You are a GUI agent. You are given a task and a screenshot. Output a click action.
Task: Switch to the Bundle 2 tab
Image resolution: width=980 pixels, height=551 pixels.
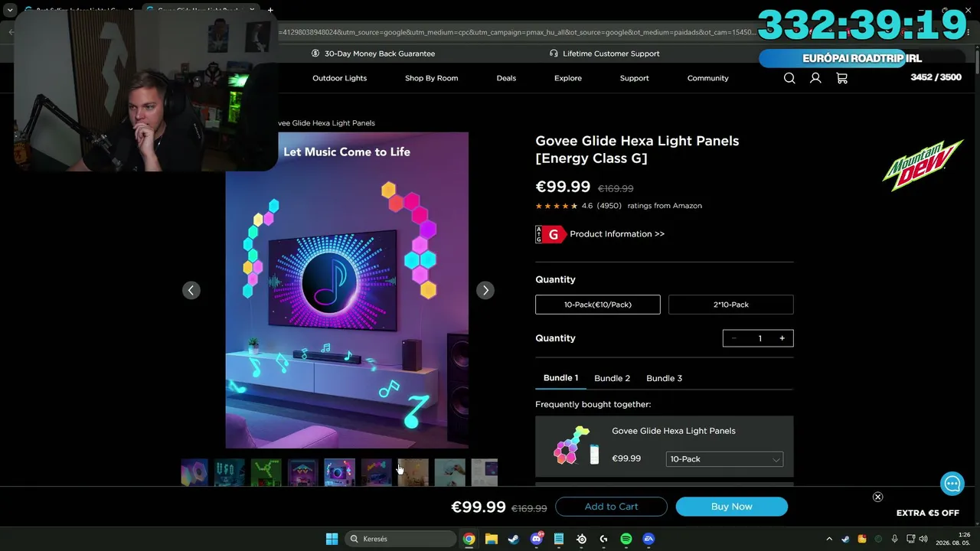click(612, 378)
